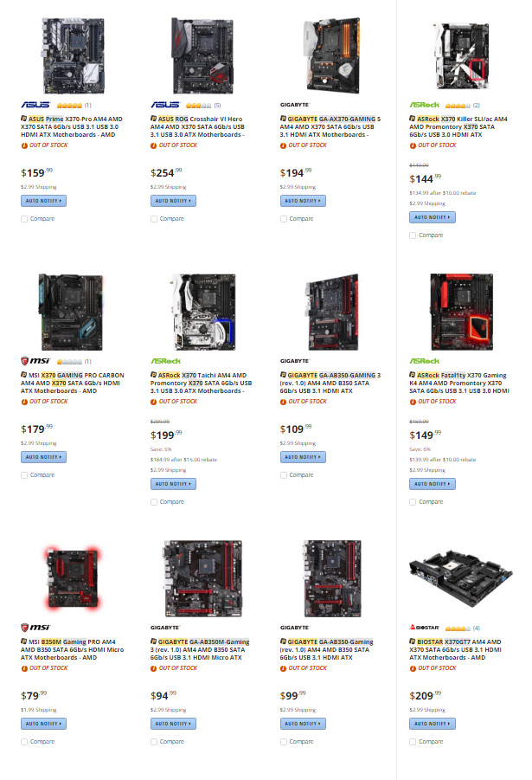Click the ASUS brand logo above Prime X370-Pro

tap(35, 105)
